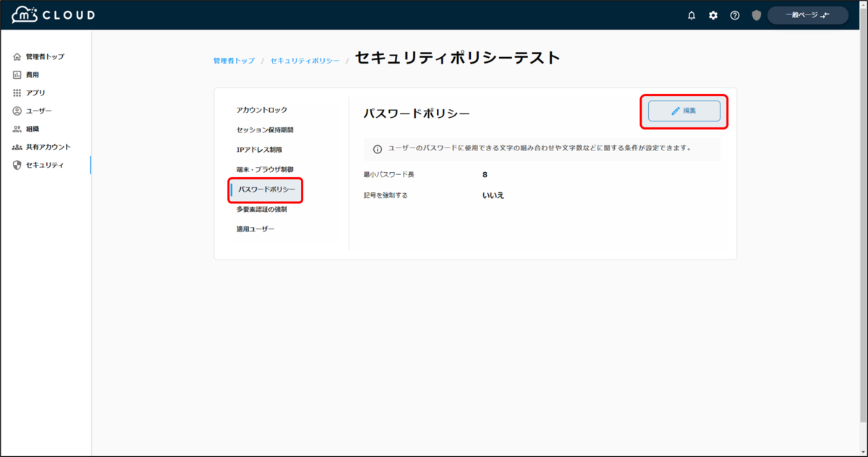Image resolution: width=868 pixels, height=457 pixels.
Task: Click the shield account icon in the header
Action: [x=756, y=14]
